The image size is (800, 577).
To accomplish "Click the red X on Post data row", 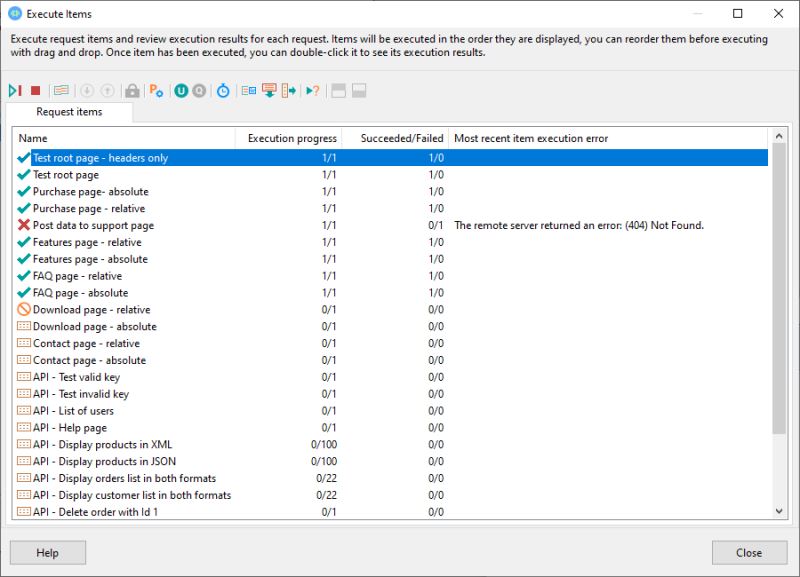I will click(23, 224).
